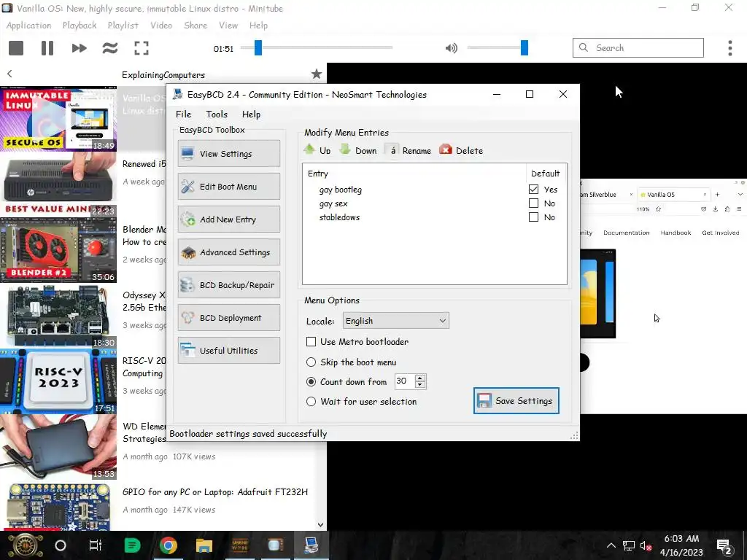Viewport: 747px width, 560px height.
Task: Stop playback in Minitube
Action: coord(16,47)
